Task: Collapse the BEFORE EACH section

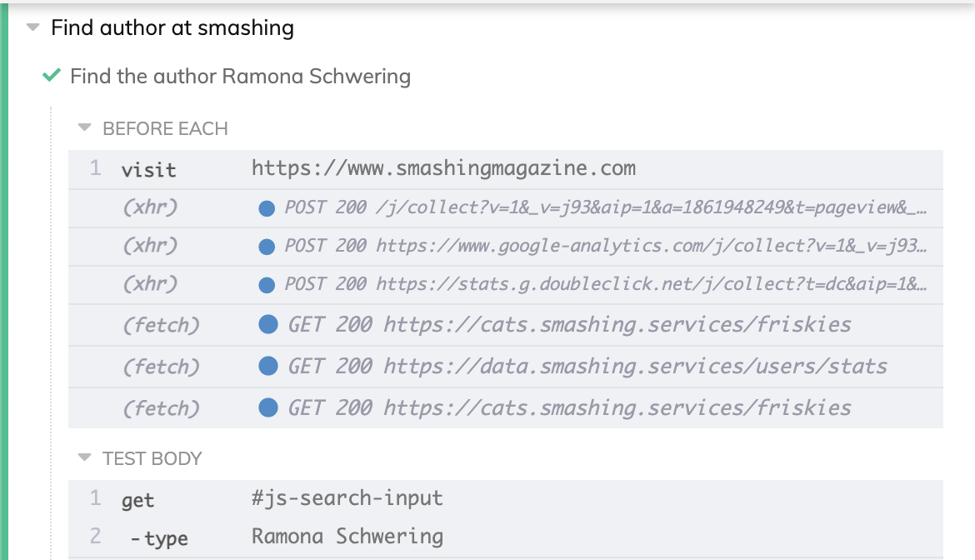Action: tap(84, 128)
